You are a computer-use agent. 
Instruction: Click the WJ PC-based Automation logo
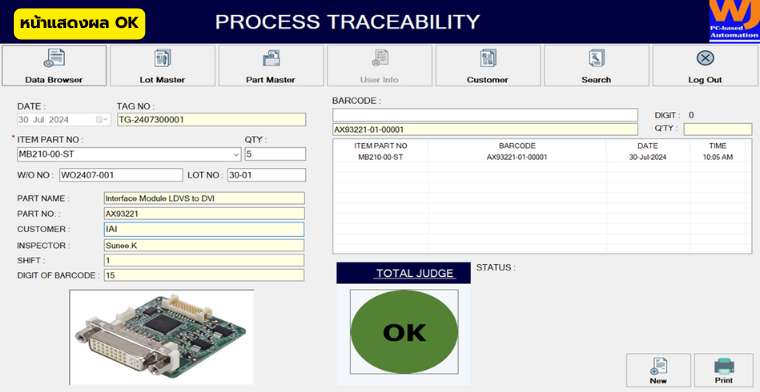click(x=734, y=21)
